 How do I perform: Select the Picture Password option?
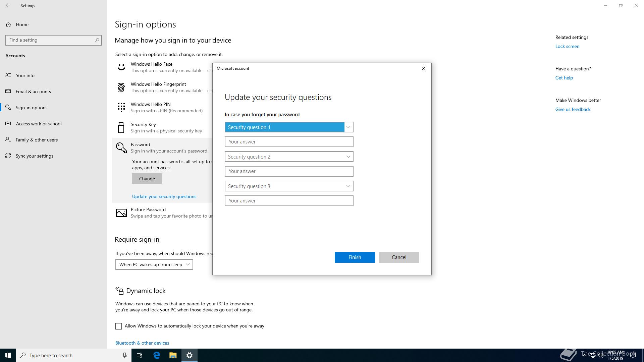click(x=162, y=213)
